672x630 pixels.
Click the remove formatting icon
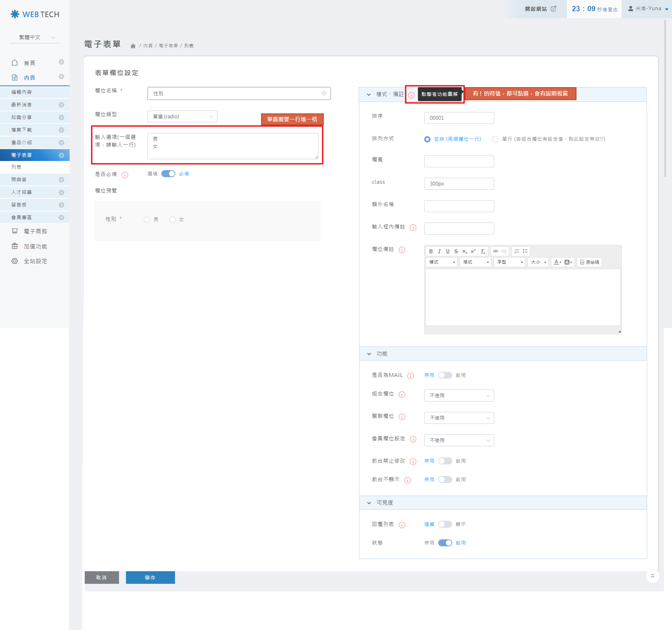click(x=483, y=251)
